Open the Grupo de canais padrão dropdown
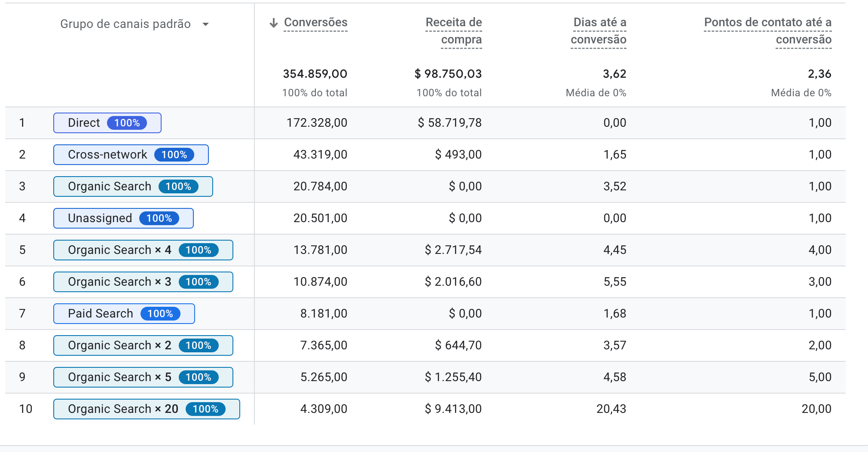Image resolution: width=868 pixels, height=452 pixels. (205, 24)
